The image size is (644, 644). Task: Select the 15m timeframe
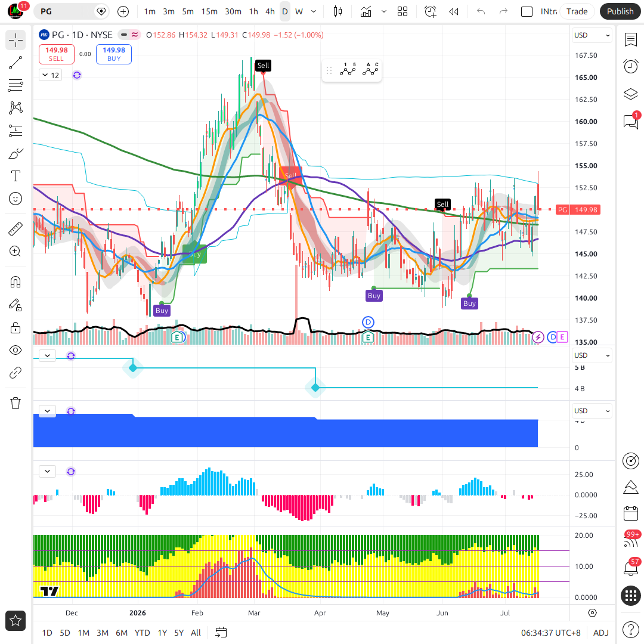pos(209,11)
